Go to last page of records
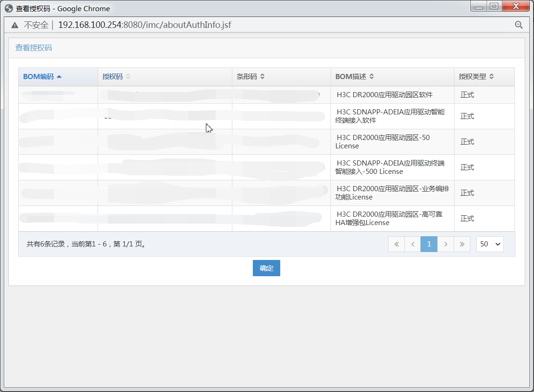Screen dimensions: 534x392 pos(462,244)
